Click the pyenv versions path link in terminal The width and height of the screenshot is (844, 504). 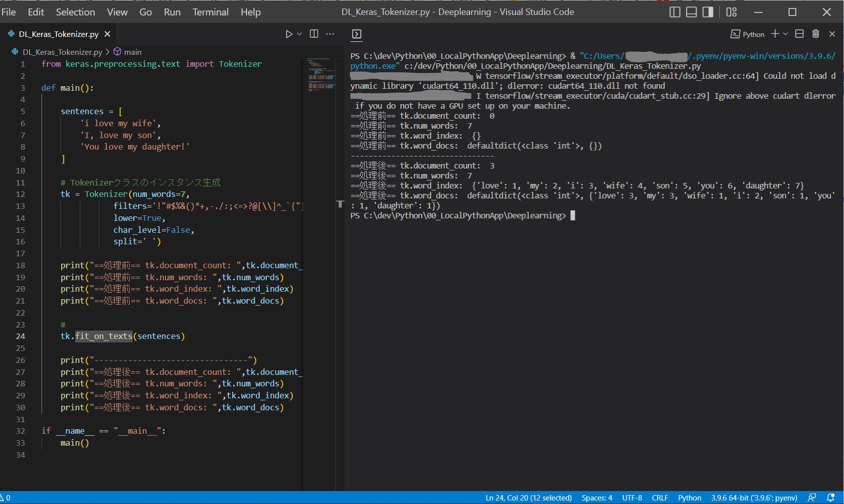[x=762, y=56]
